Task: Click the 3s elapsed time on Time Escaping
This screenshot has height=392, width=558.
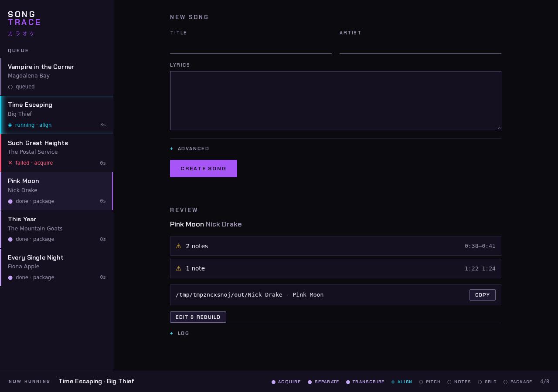Action: coord(103,125)
